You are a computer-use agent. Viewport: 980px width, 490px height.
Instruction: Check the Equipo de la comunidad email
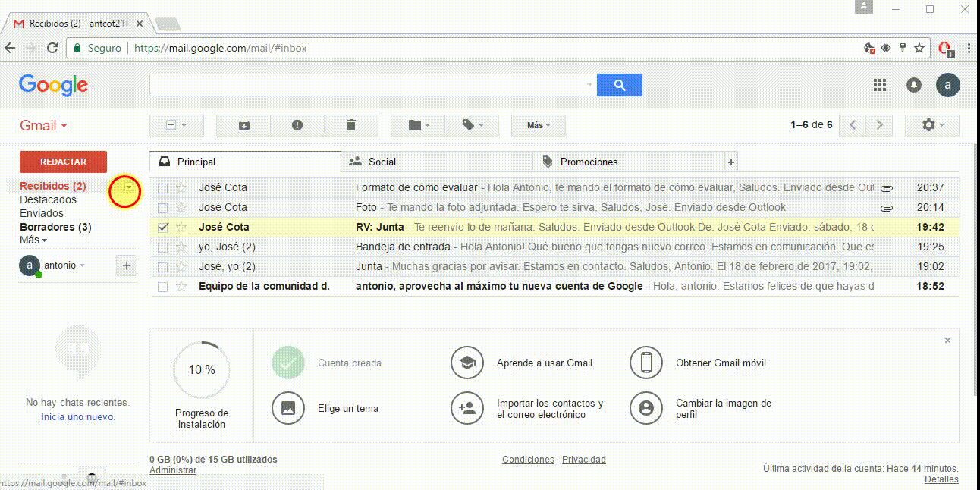[x=162, y=287]
